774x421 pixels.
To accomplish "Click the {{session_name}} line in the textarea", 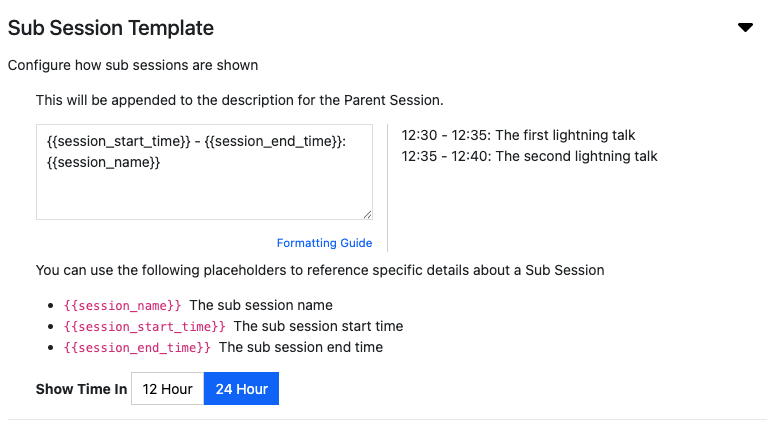I will (x=104, y=162).
